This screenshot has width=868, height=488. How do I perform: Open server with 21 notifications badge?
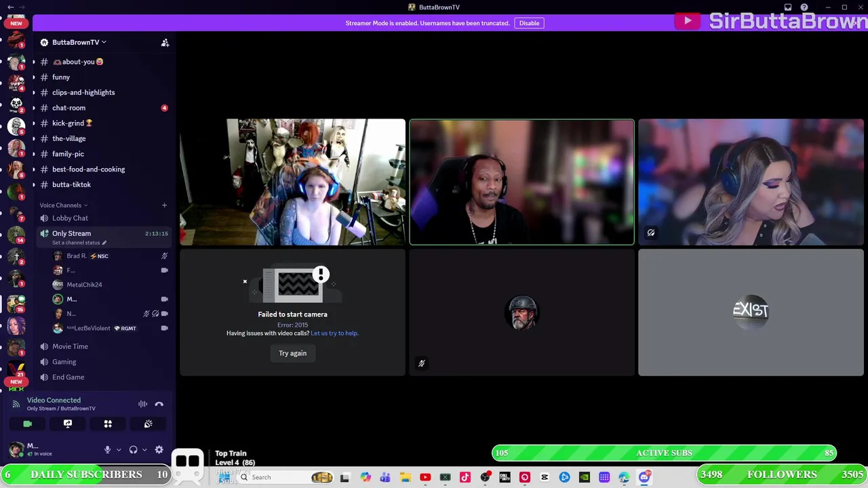tap(16, 369)
